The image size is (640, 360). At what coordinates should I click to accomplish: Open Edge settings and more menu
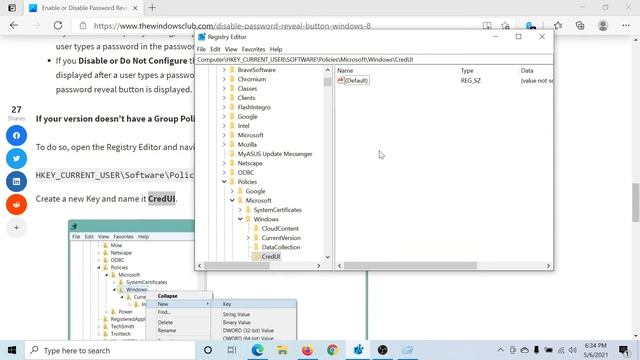(x=626, y=25)
